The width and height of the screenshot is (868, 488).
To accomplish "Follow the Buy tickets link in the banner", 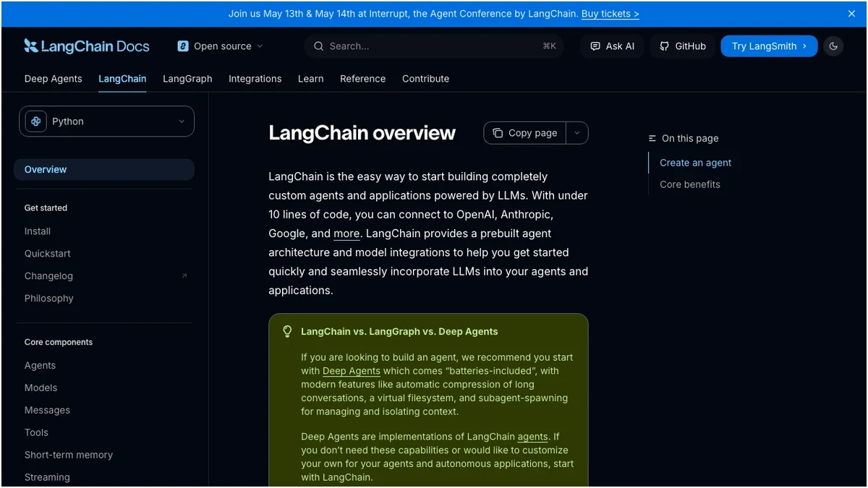I will pos(608,13).
